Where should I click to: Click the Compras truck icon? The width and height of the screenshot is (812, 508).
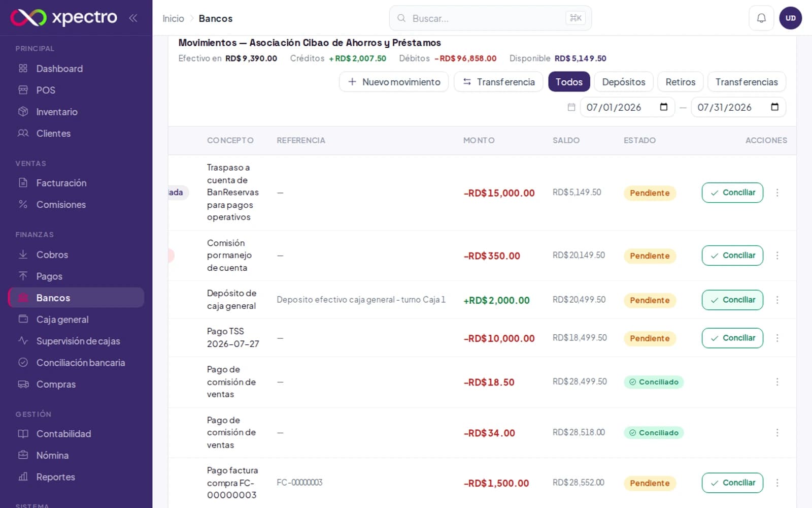(23, 384)
